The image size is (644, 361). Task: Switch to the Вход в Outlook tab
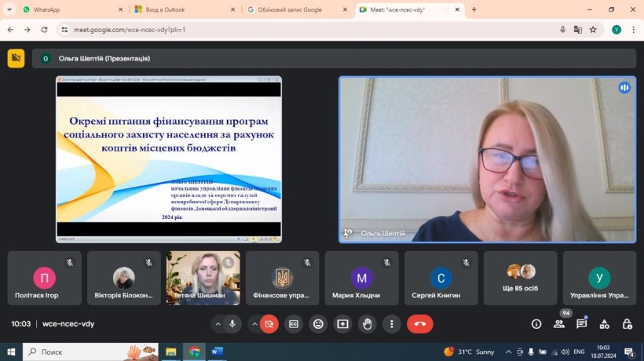[x=183, y=9]
